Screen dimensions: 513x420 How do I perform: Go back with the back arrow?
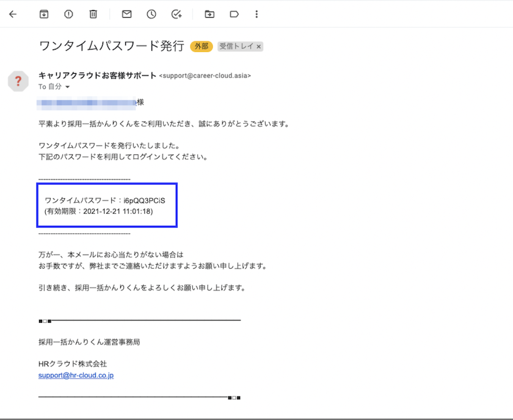click(x=12, y=14)
